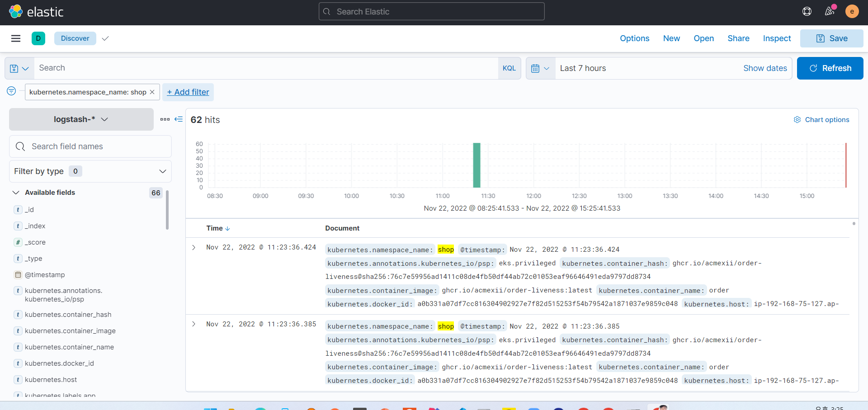
Task: Open the user account avatar
Action: point(852,11)
